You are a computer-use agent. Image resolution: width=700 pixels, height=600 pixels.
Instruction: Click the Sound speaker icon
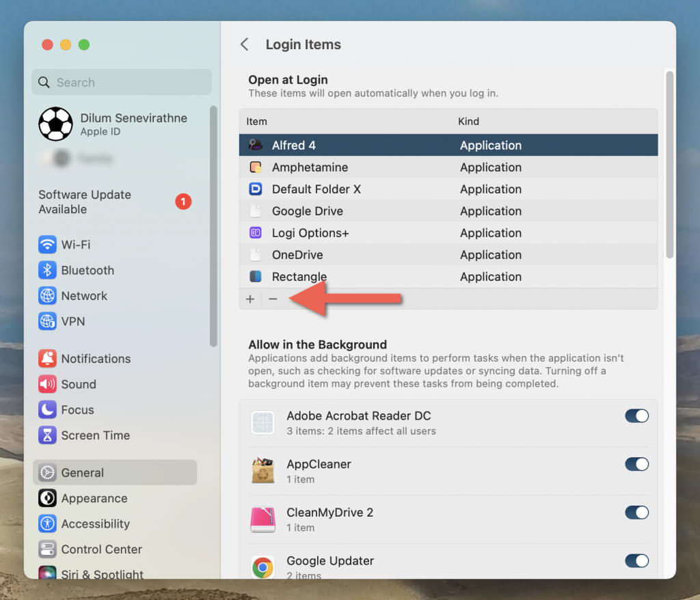pyautogui.click(x=47, y=384)
